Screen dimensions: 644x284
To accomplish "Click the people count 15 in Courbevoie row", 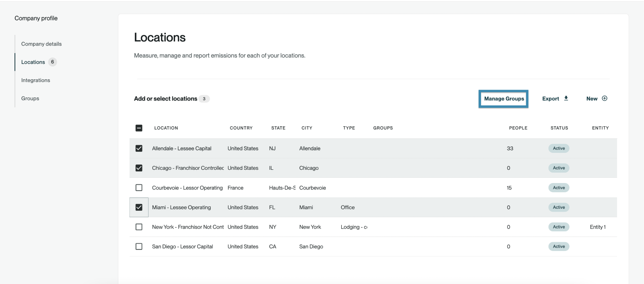I will pyautogui.click(x=509, y=188).
